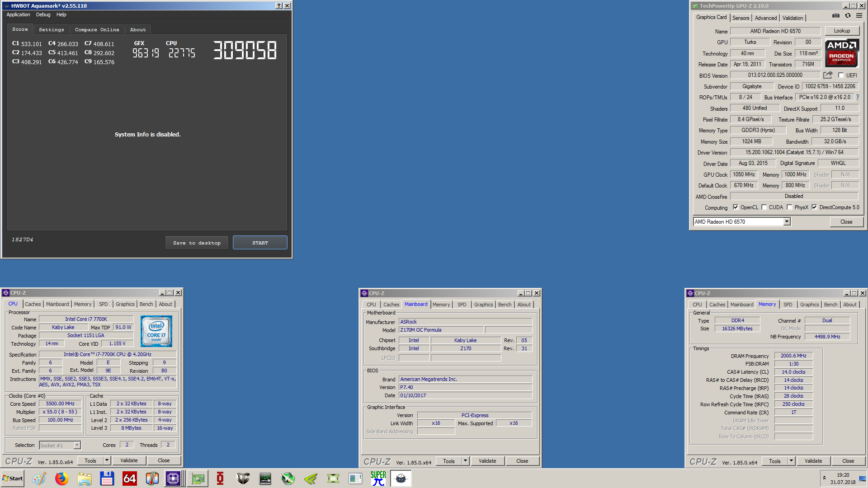868x488 pixels.
Task: Click the Bus Interface question mark icon
Action: pos(857,97)
